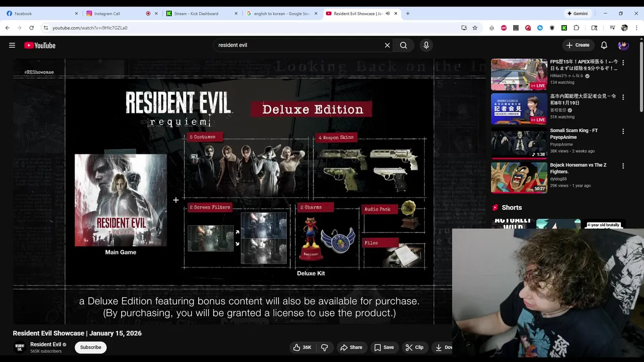The image size is (644, 362).
Task: Click the dyldog88 channel name
Action: coord(559,179)
